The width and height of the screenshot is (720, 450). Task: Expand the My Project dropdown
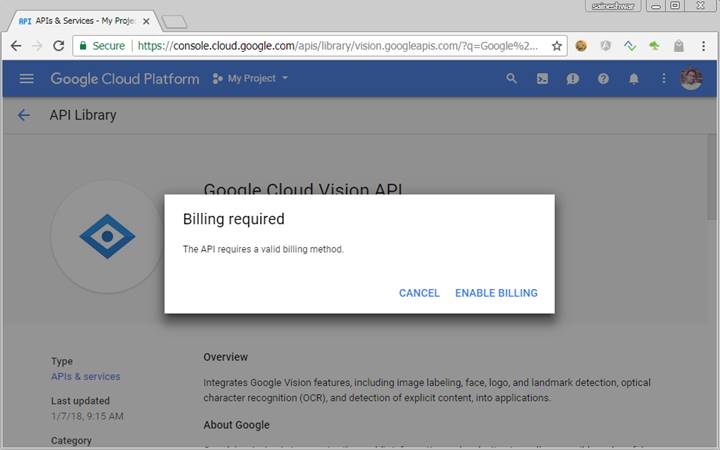251,78
